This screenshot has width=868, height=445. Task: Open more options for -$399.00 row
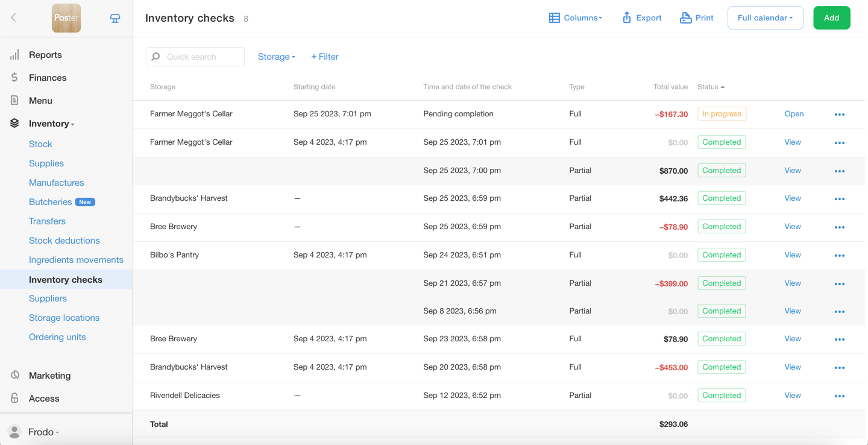(840, 284)
